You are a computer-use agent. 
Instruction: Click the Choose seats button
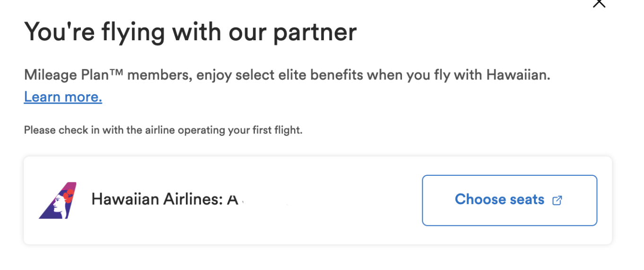click(x=509, y=200)
